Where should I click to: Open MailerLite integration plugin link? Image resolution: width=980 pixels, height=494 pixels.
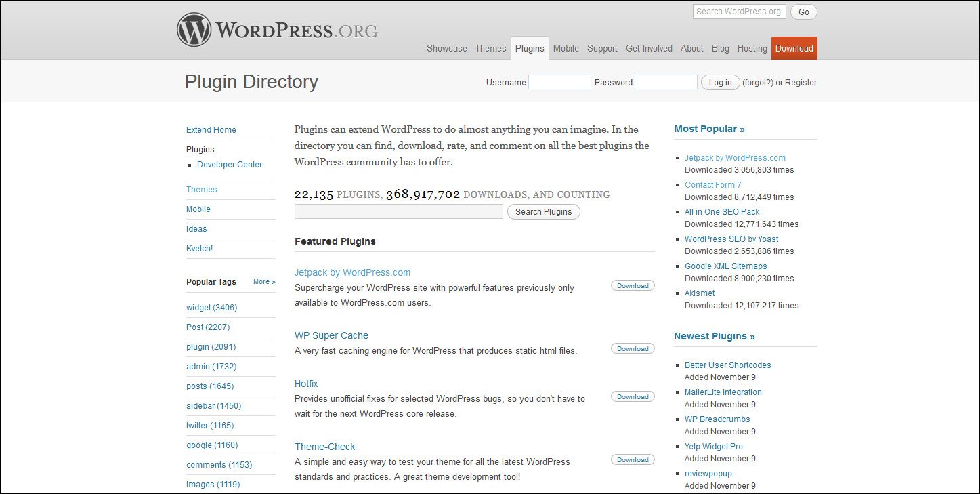[723, 392]
